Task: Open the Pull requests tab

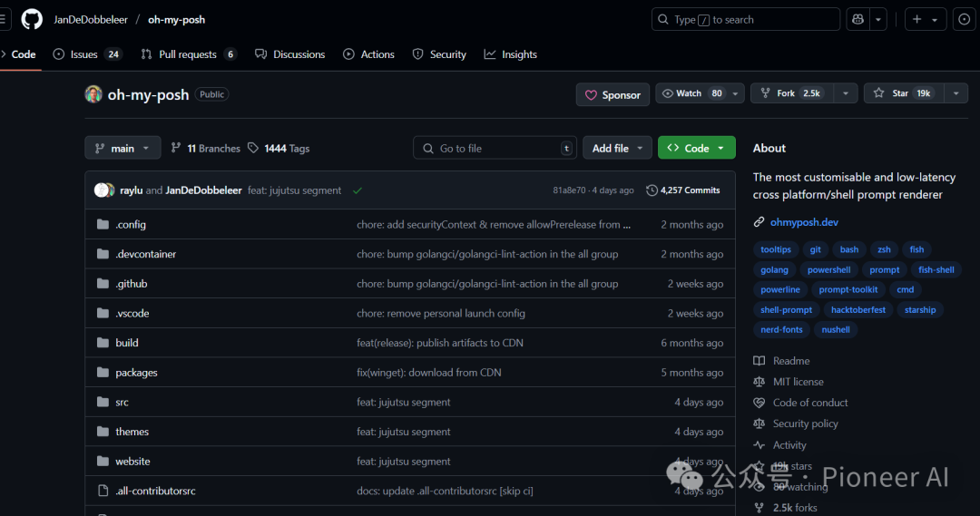Action: [x=190, y=54]
